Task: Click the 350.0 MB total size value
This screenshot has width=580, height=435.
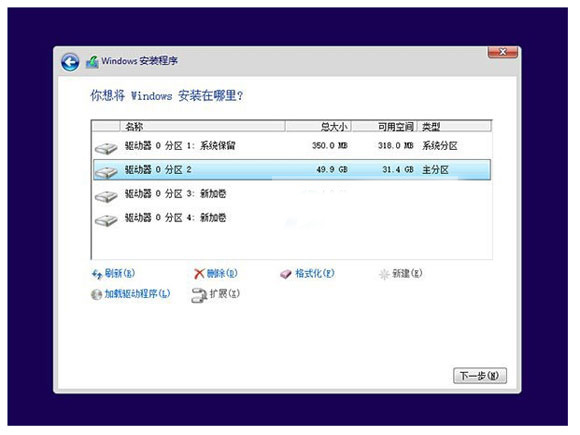Action: coord(330,145)
